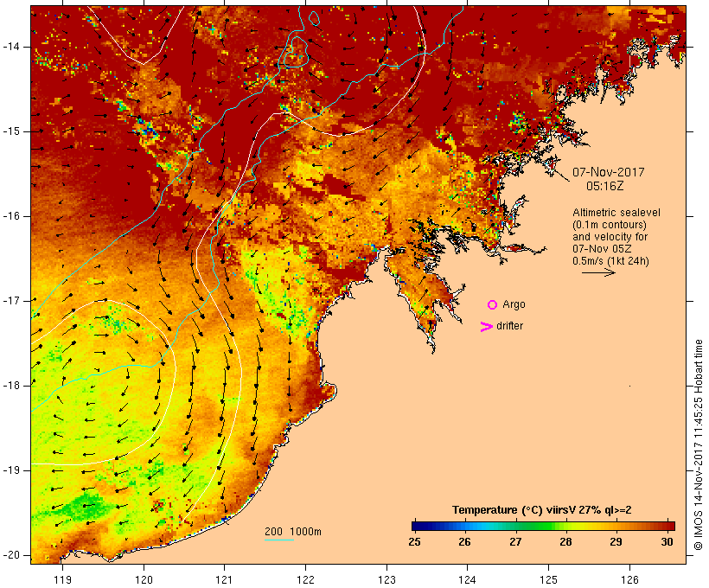
Task: Click latitude axis label -18
Action: (x=11, y=386)
